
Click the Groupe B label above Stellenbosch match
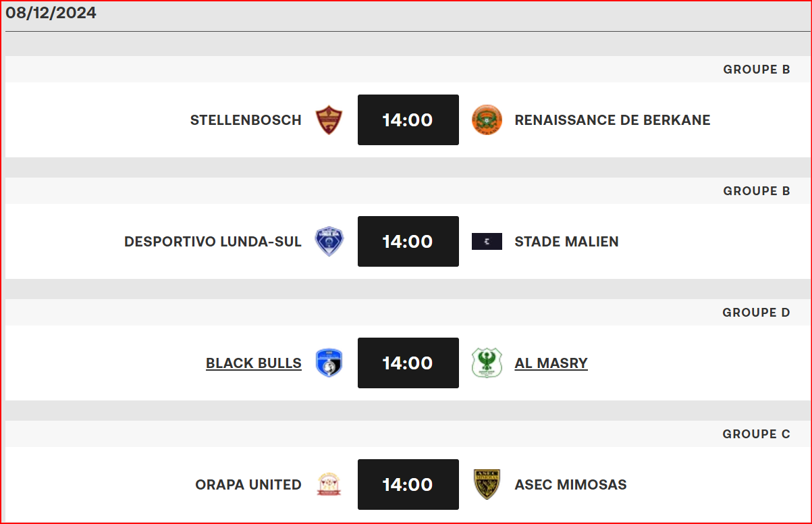point(756,69)
